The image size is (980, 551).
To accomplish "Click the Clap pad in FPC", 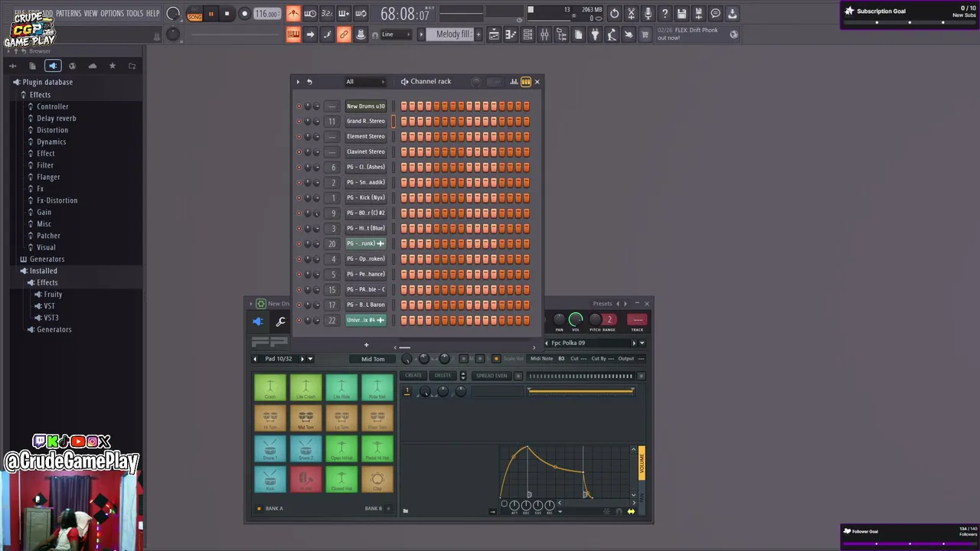I will pyautogui.click(x=377, y=480).
